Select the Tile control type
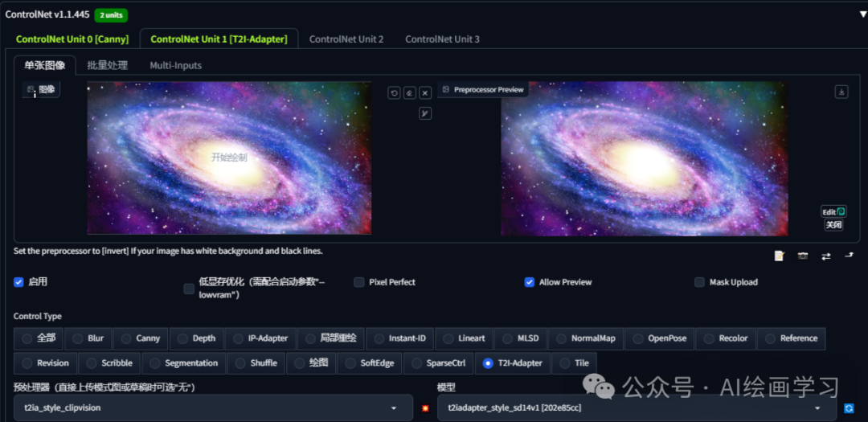868x422 pixels. click(574, 363)
